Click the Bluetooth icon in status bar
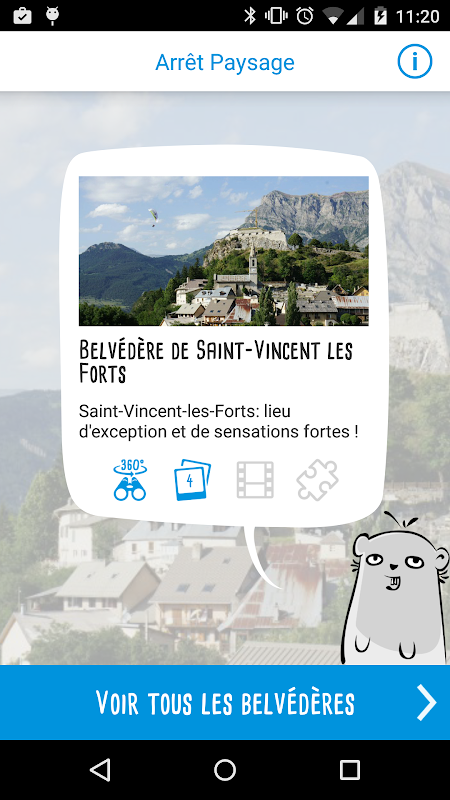 click(x=249, y=16)
